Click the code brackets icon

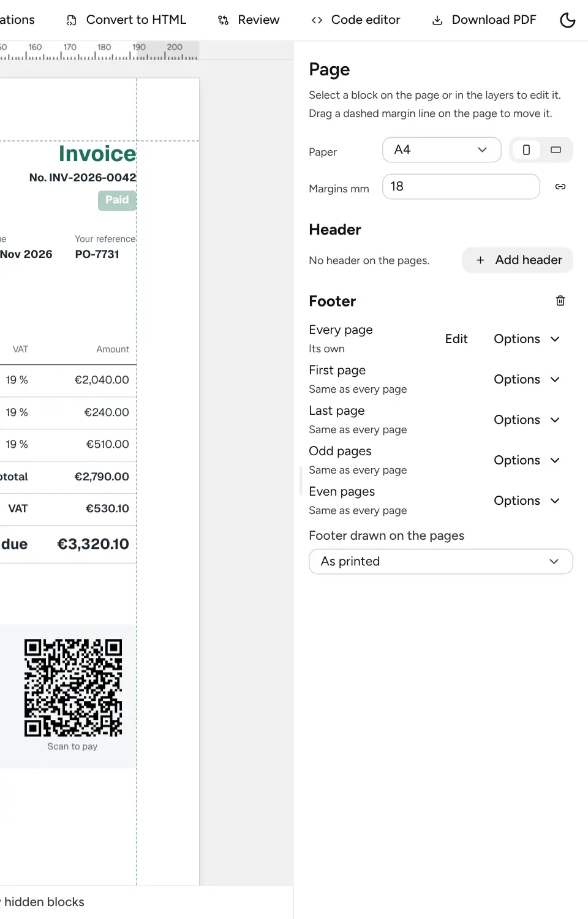tap(317, 20)
